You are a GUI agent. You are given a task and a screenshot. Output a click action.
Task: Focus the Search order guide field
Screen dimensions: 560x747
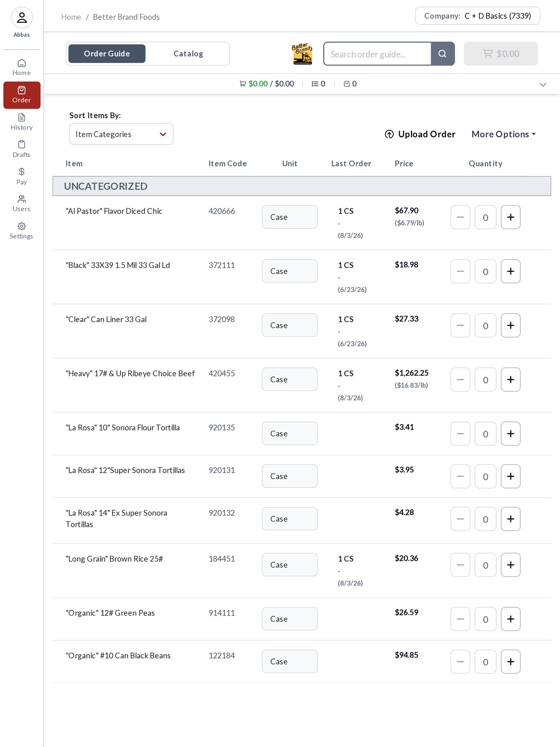pyautogui.click(x=377, y=54)
